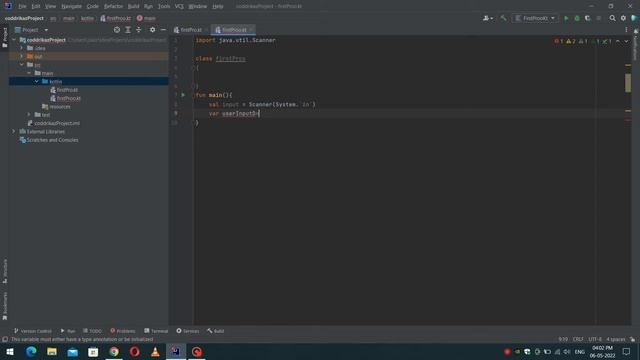This screenshot has height=360, width=640.
Task: Run with Coverage icon
Action: [x=588, y=18]
